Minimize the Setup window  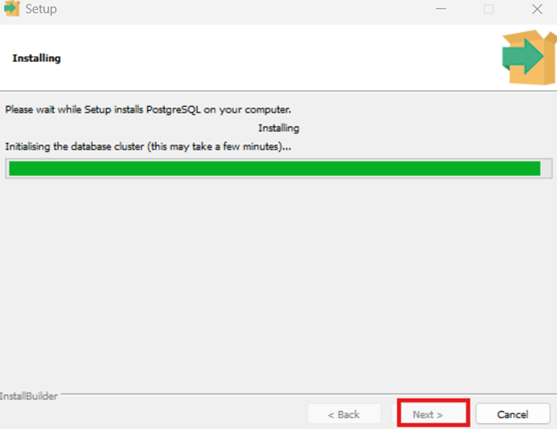(441, 9)
